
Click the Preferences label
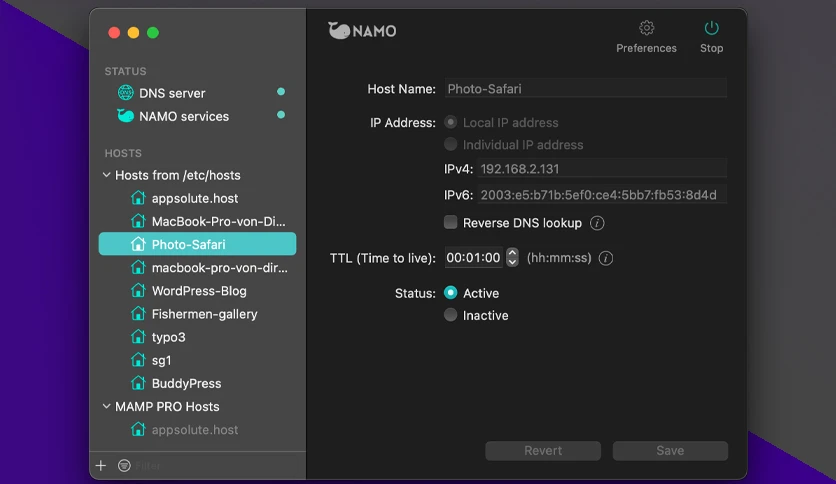pos(646,48)
